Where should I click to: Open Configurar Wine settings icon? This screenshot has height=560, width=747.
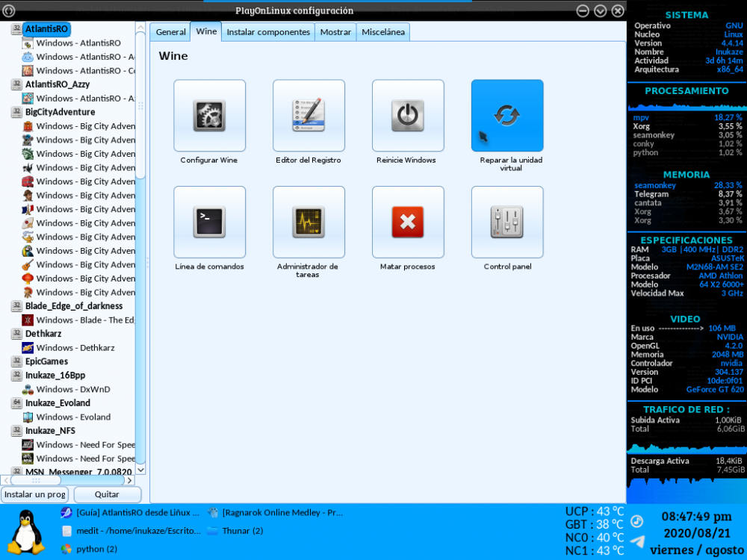click(209, 116)
